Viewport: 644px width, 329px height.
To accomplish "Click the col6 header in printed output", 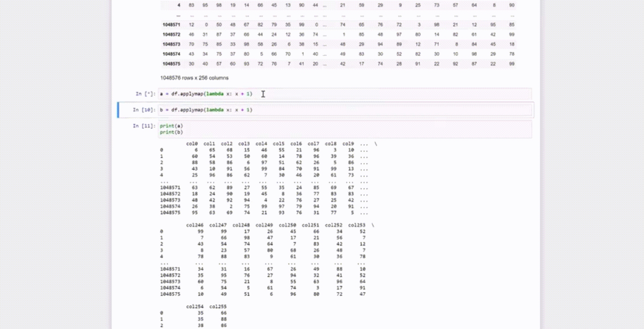I will tap(296, 144).
